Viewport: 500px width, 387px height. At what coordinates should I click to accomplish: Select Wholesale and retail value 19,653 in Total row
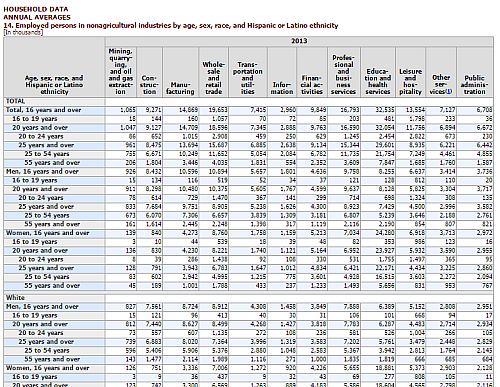coord(218,110)
